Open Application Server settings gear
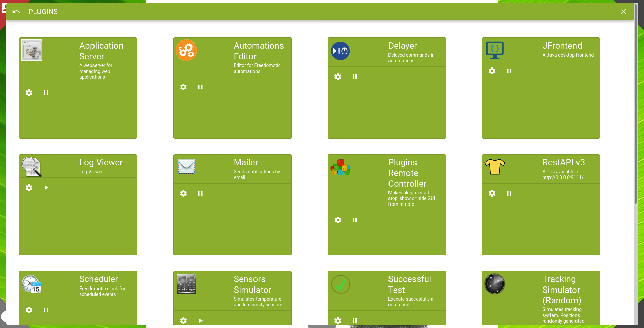Viewport: 644px width, 328px height. pos(29,93)
